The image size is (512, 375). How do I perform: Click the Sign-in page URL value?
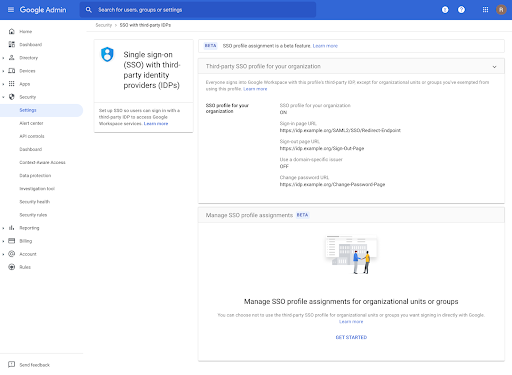click(x=340, y=130)
